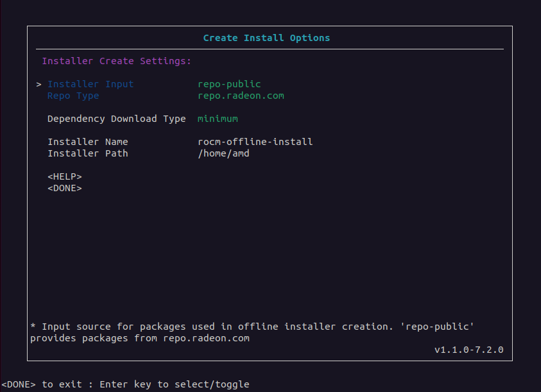Select the Repo Type row label
Screen dimensions: 541x392
(x=73, y=96)
